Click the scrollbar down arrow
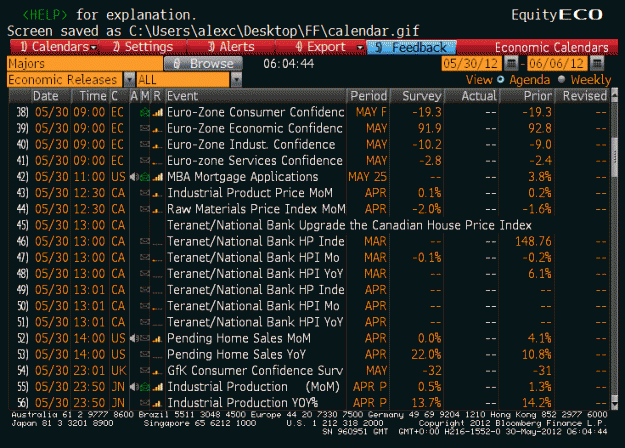 pos(614,405)
